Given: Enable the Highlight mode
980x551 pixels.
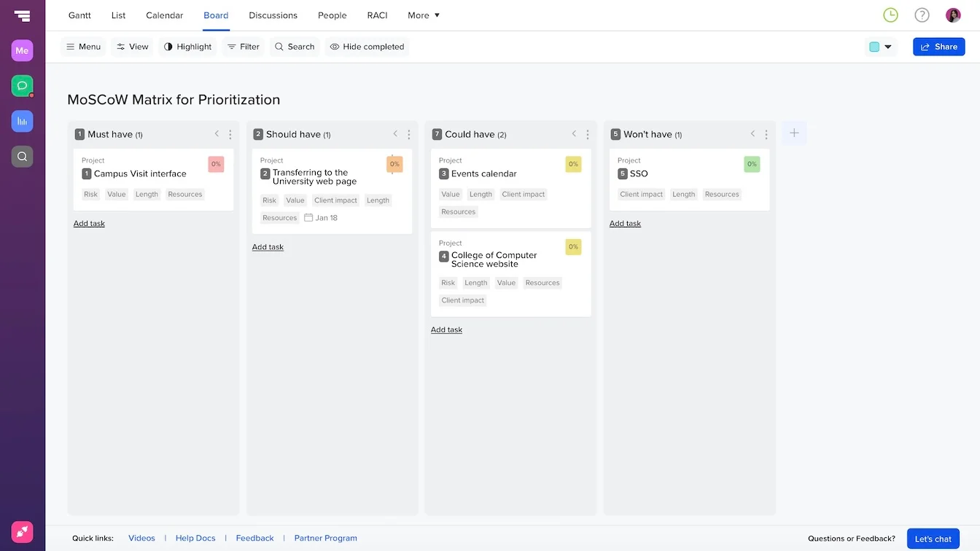Looking at the screenshot, I should pyautogui.click(x=187, y=46).
